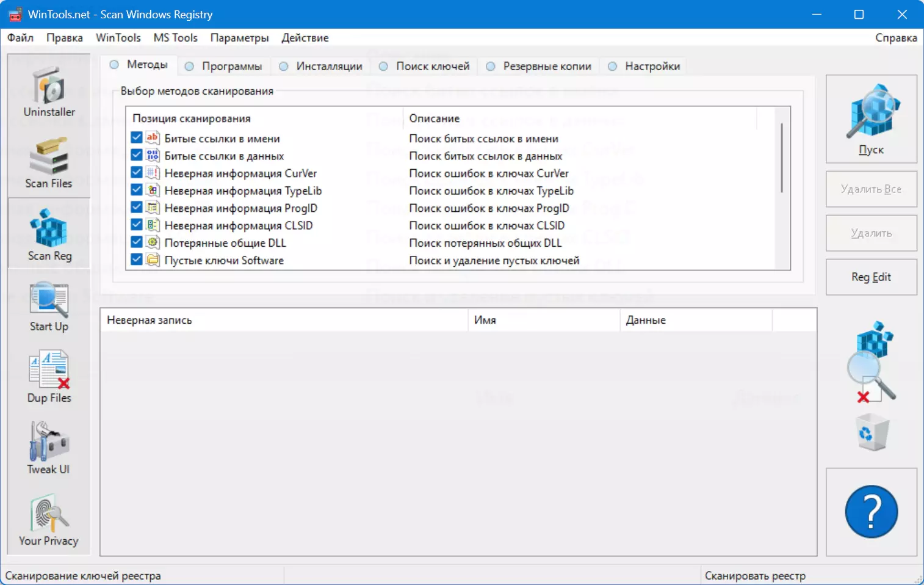The width and height of the screenshot is (924, 585).
Task: Select text Поиск ошибок в ключах CLSID
Action: click(486, 225)
